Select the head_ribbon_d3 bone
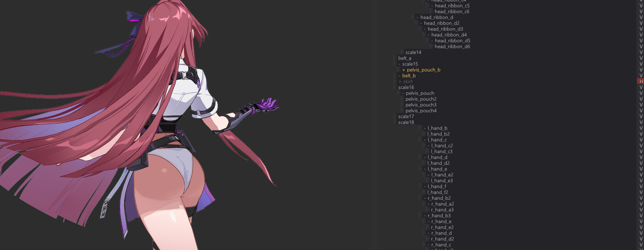Image resolution: width=644 pixels, height=250 pixels. click(x=445, y=29)
